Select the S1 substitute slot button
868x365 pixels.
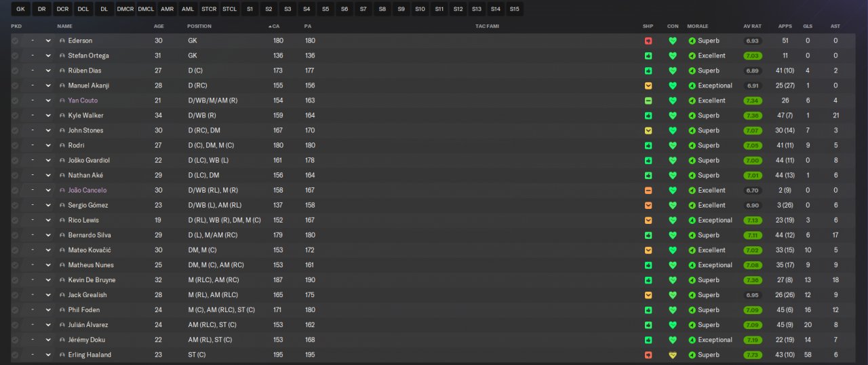tap(250, 9)
